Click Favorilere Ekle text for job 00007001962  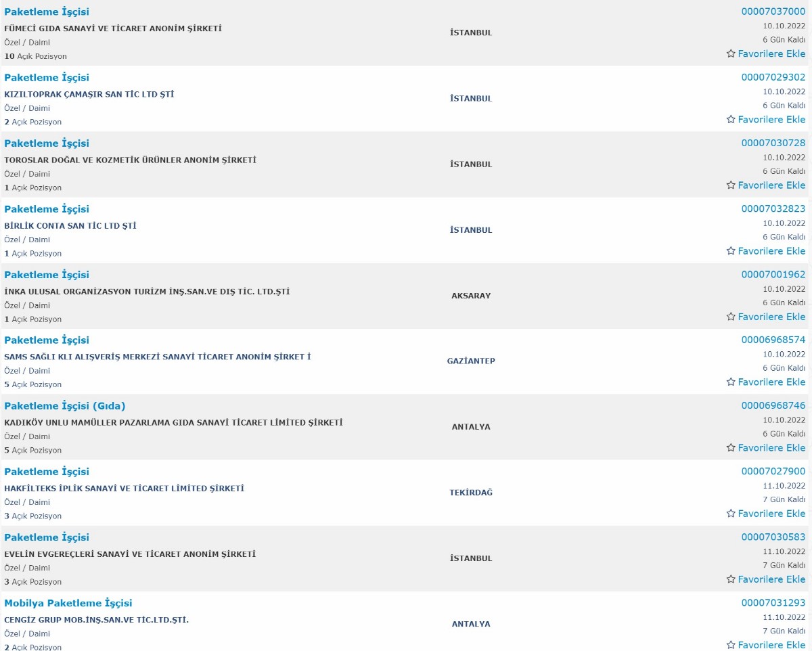(x=771, y=316)
